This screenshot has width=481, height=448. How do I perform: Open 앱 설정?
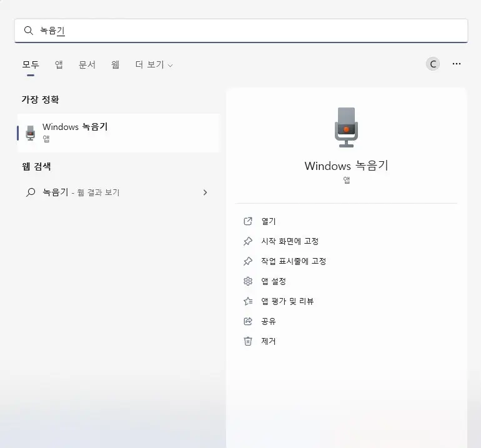274,281
